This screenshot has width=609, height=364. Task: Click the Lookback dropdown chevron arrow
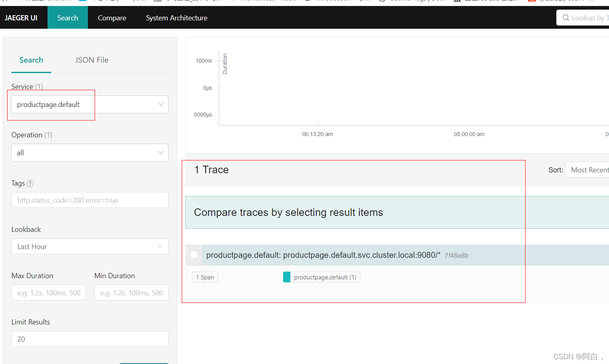tap(160, 246)
